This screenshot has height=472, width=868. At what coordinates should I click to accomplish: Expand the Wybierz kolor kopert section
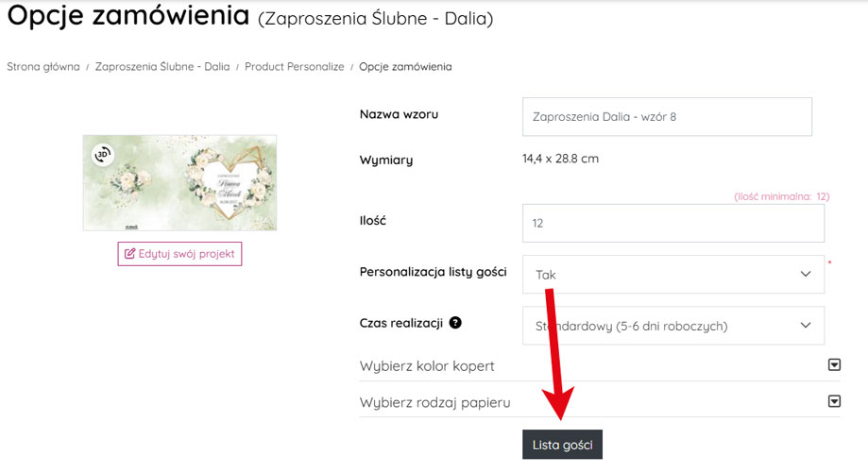[427, 365]
